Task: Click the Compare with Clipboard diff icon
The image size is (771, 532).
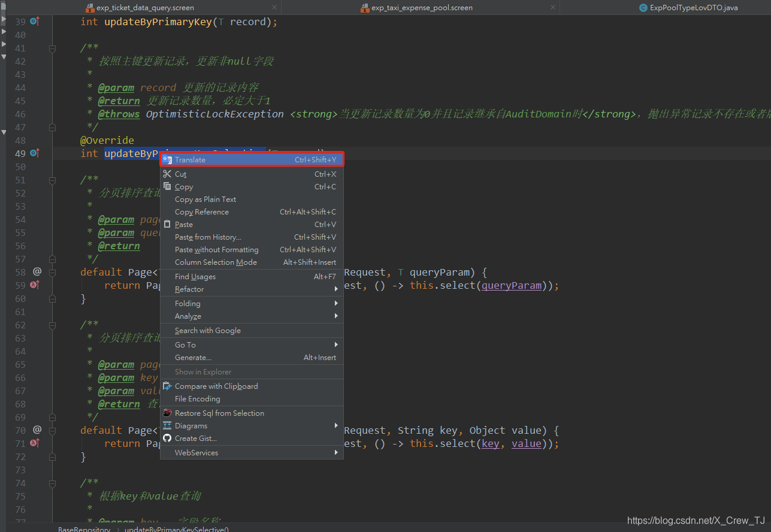Action: pos(168,386)
